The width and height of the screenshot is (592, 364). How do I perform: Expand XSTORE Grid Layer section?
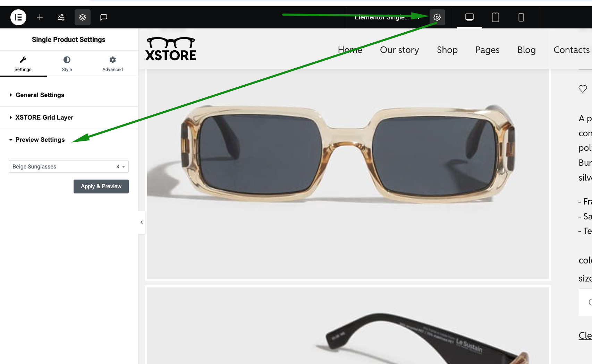click(x=69, y=118)
